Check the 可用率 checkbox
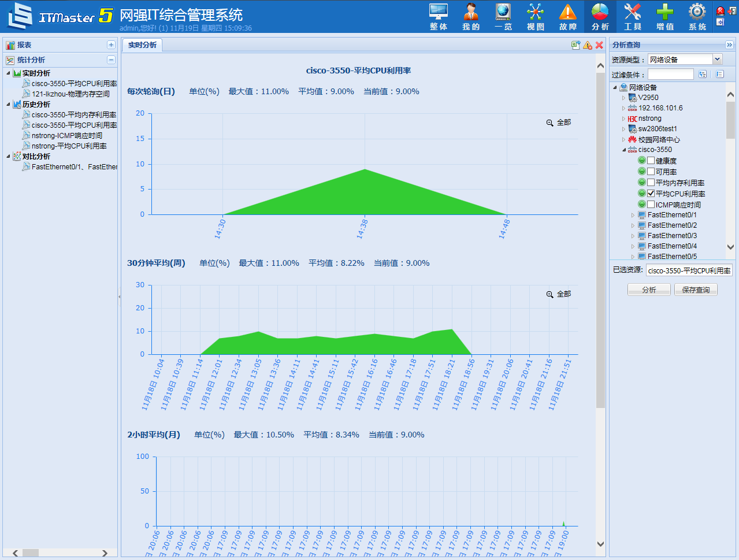This screenshot has height=560, width=739. click(x=651, y=172)
